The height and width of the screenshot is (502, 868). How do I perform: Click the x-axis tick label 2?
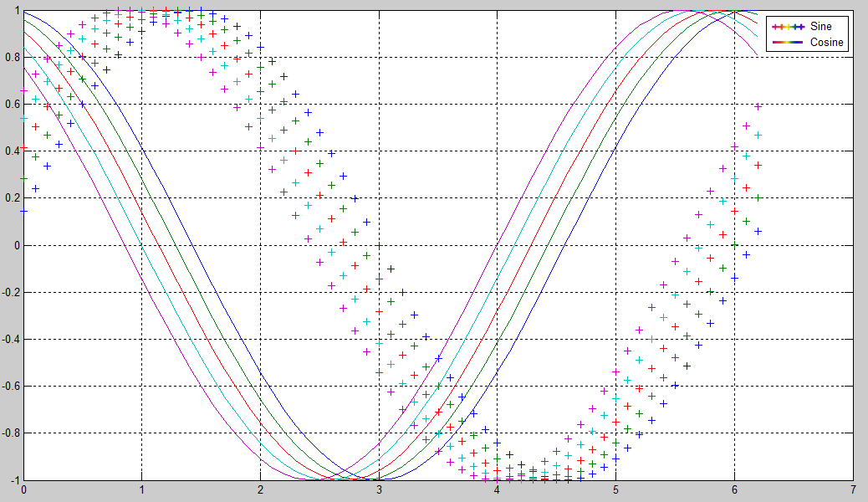tap(260, 489)
